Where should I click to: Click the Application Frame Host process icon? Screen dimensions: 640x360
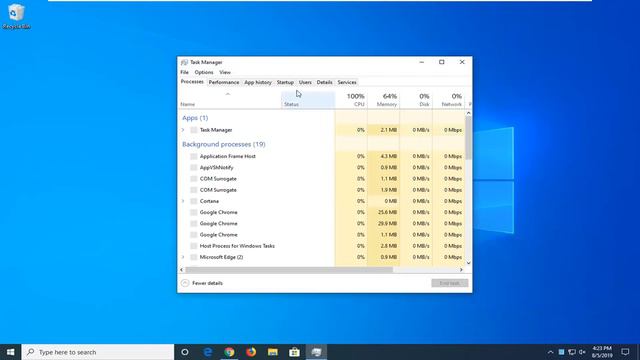[194, 156]
